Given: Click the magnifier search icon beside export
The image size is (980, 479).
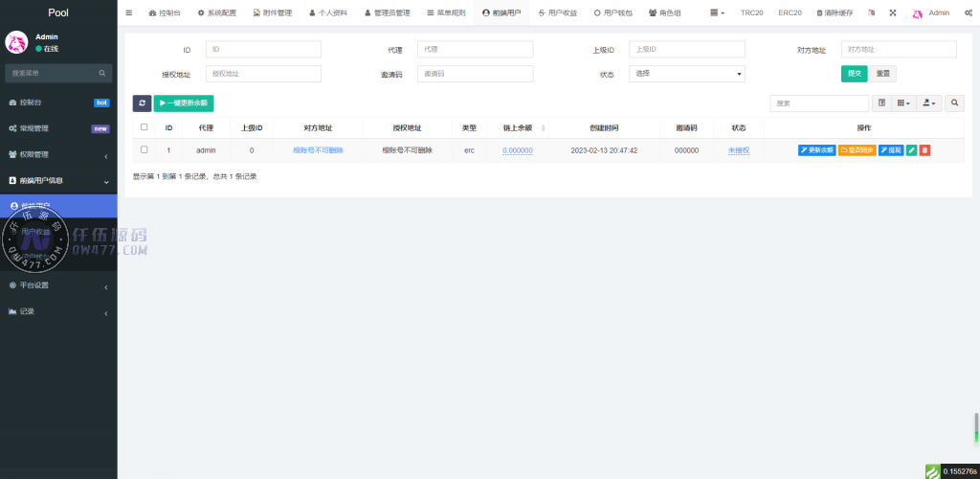Looking at the screenshot, I should click(x=955, y=103).
